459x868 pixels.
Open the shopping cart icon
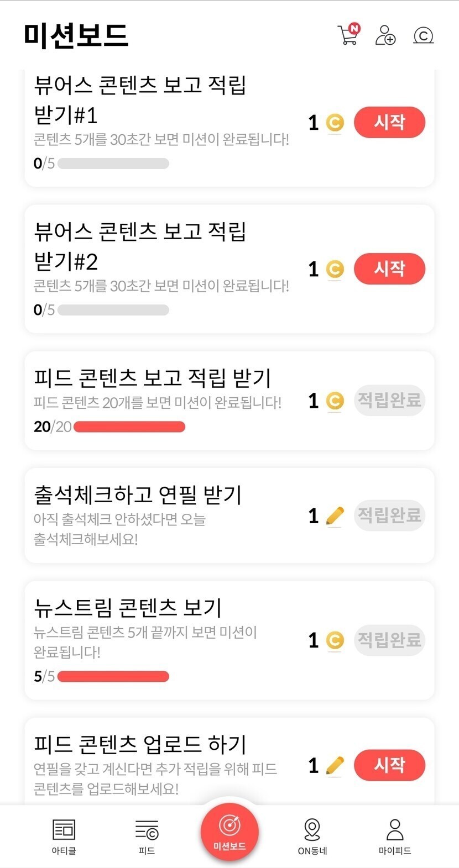[x=348, y=35]
